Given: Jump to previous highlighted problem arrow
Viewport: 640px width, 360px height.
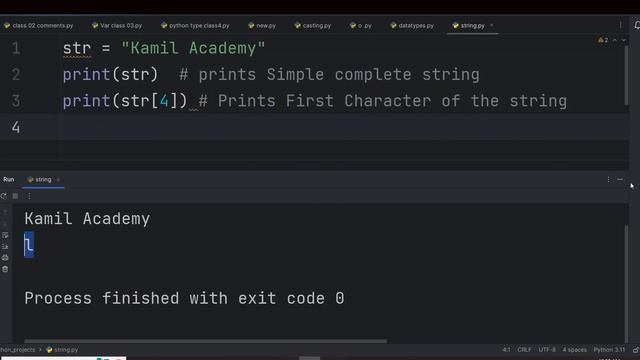Looking at the screenshot, I should click(615, 40).
